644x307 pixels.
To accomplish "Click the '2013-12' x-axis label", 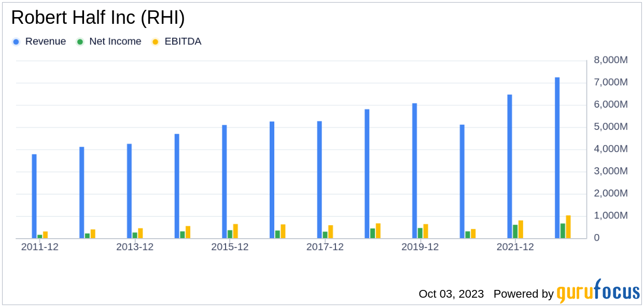I will coord(135,247).
